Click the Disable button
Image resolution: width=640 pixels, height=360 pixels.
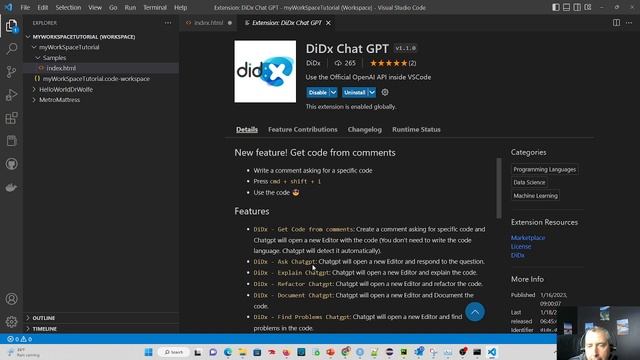click(x=318, y=93)
